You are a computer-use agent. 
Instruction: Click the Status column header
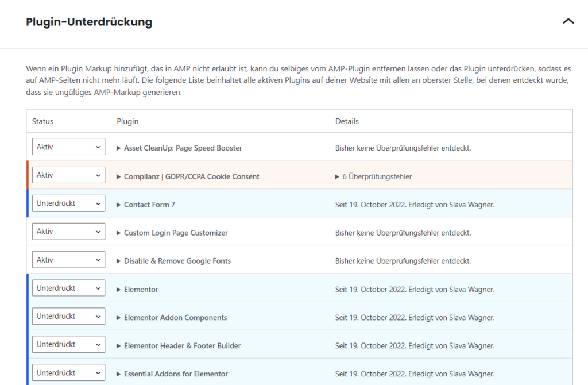point(42,121)
